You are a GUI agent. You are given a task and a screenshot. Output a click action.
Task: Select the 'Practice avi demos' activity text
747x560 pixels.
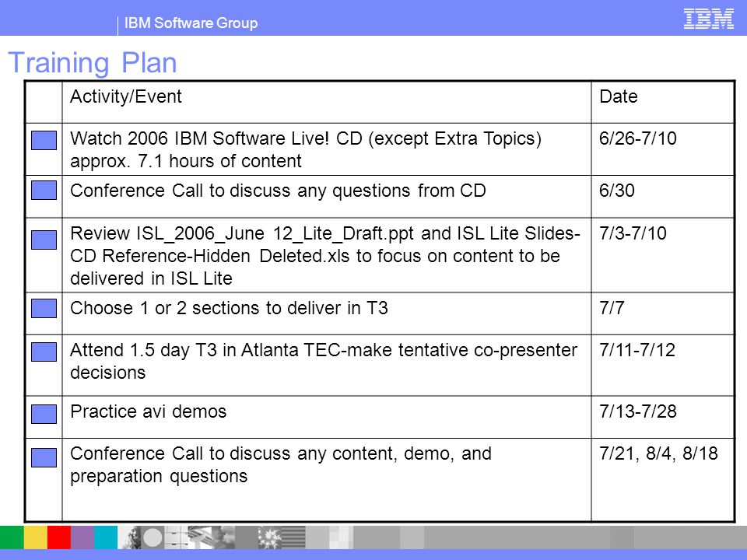point(148,411)
